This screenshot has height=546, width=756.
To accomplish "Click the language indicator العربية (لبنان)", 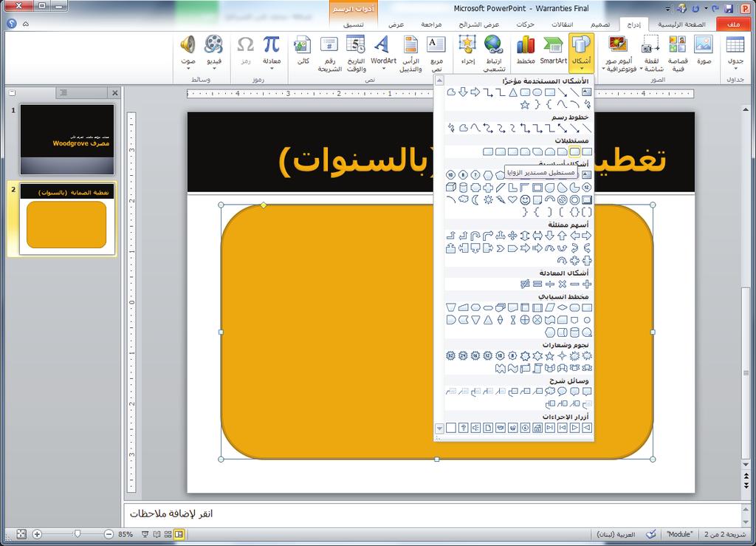I will tap(616, 534).
